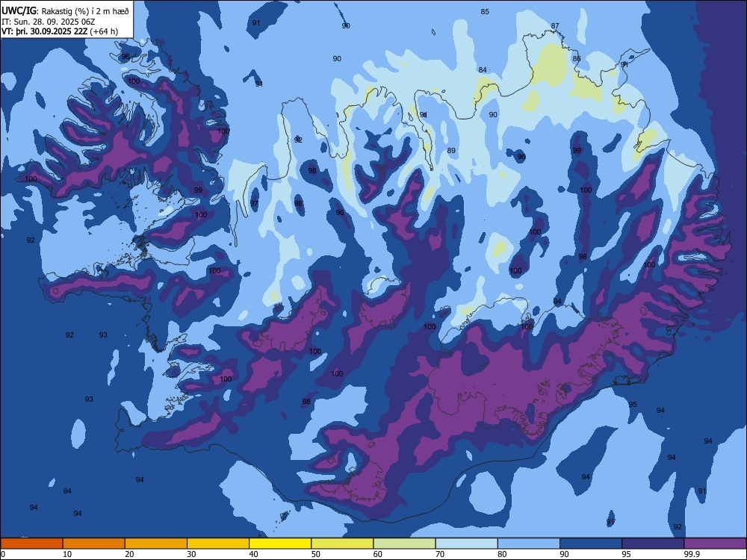Click the 86 value in the northeast
Screen dimensions: 747x560
tap(577, 58)
